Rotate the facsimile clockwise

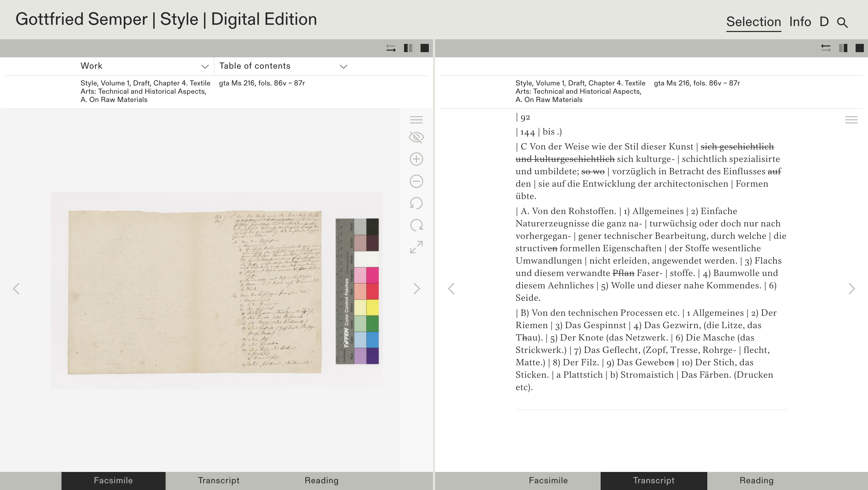(416, 225)
